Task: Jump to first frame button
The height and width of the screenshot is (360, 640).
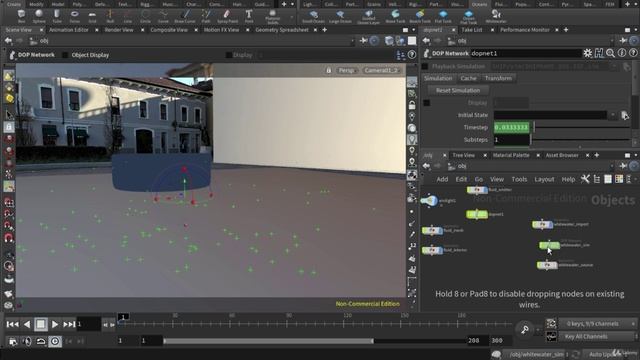Action: (12, 324)
